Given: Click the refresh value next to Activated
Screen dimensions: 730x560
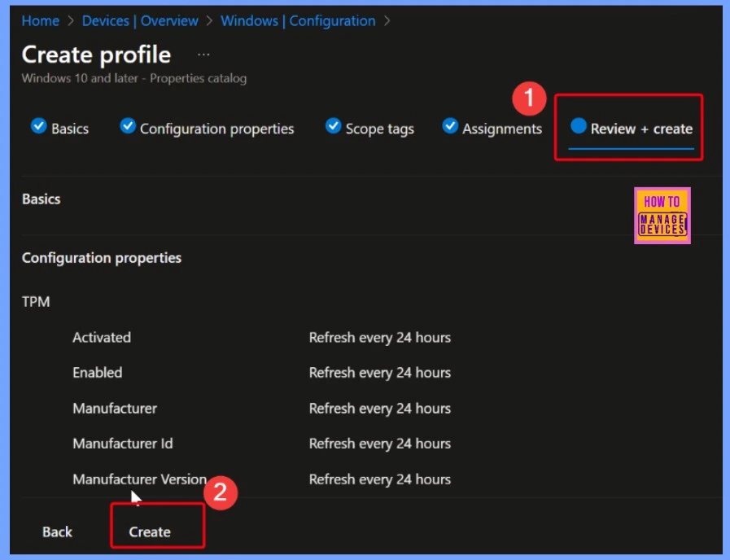Looking at the screenshot, I should pyautogui.click(x=380, y=338).
